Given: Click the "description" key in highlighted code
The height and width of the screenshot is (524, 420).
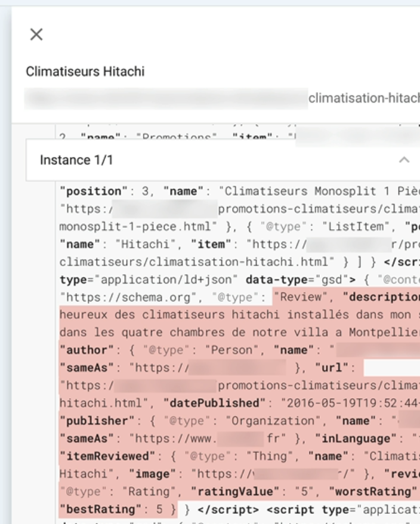Looking at the screenshot, I should click(381, 297).
